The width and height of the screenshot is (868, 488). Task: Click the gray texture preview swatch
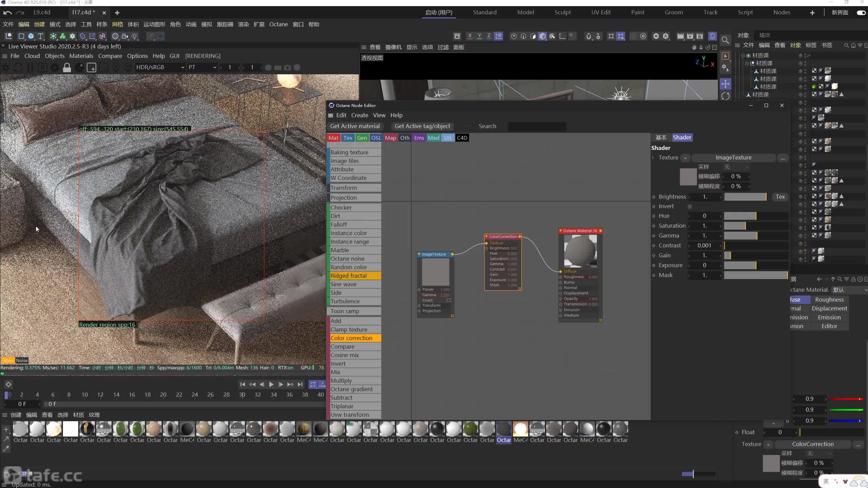[688, 177]
